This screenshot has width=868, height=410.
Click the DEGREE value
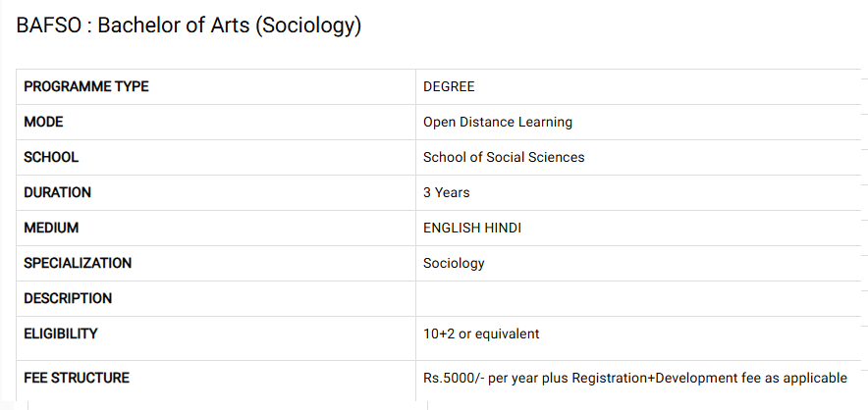[x=449, y=86]
